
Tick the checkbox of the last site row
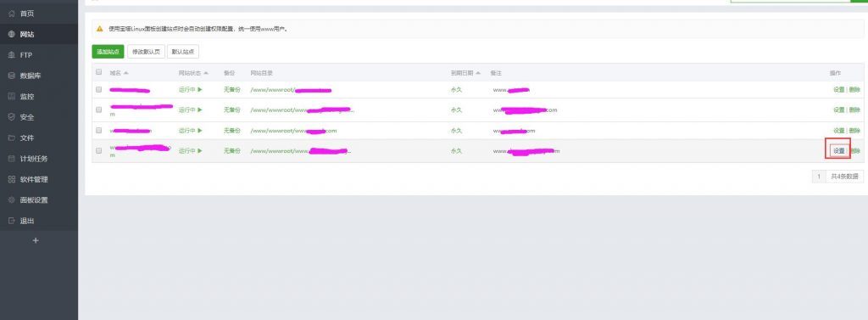(x=99, y=150)
